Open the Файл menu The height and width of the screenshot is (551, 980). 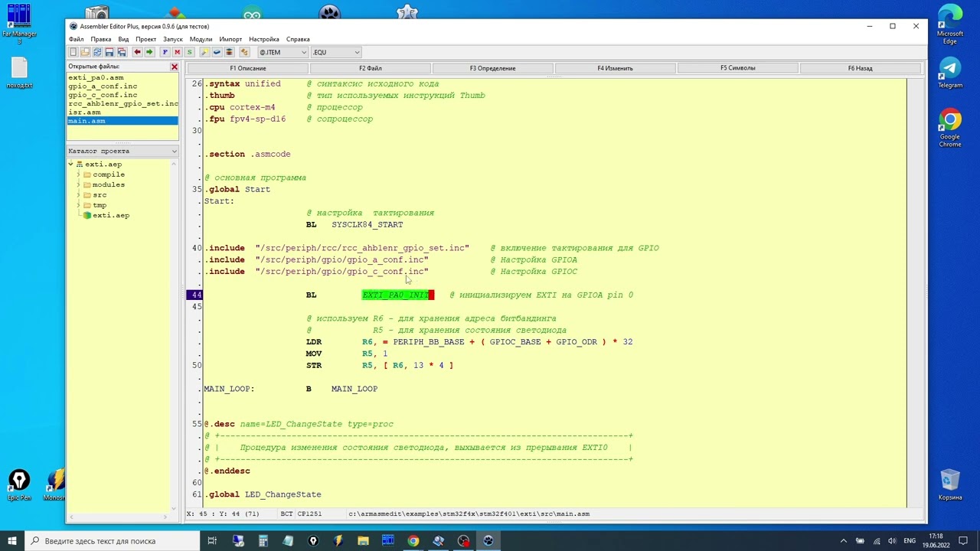click(x=76, y=39)
